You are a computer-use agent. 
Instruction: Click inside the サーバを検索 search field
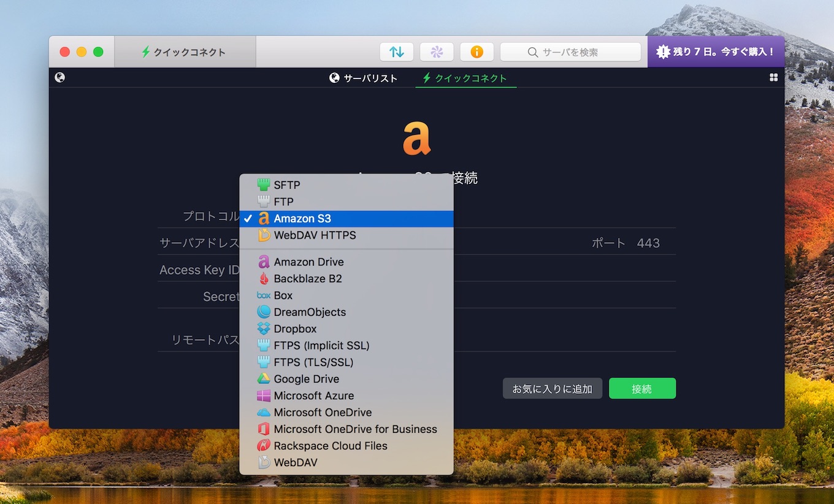point(570,52)
